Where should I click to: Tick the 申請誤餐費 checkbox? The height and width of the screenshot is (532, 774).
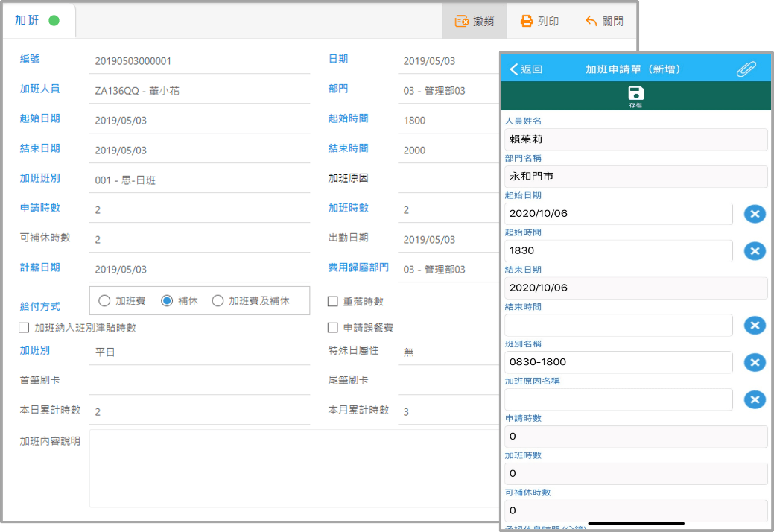point(333,327)
